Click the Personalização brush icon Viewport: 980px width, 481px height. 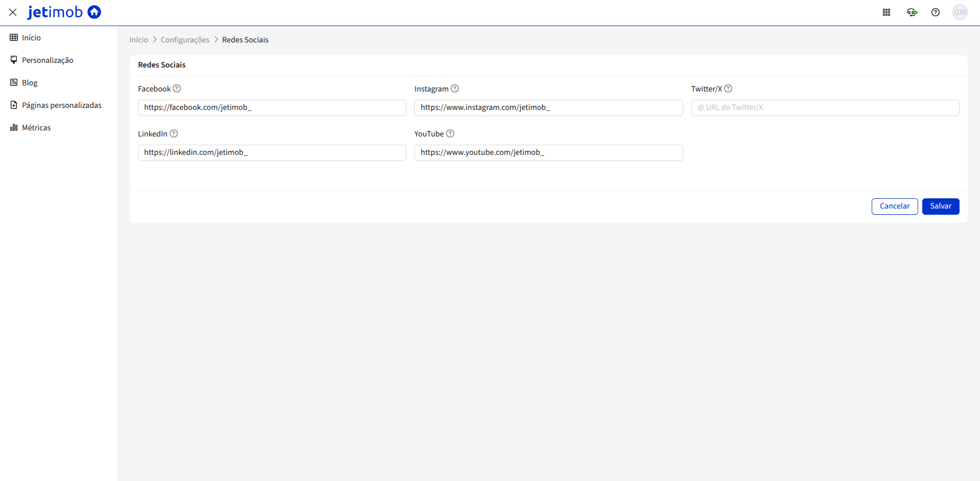pos(14,60)
